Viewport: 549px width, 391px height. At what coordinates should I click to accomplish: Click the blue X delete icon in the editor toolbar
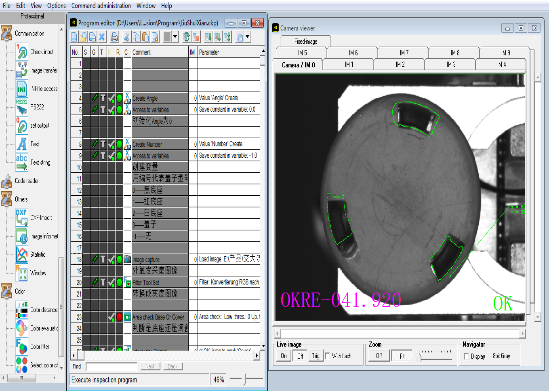coord(102,36)
